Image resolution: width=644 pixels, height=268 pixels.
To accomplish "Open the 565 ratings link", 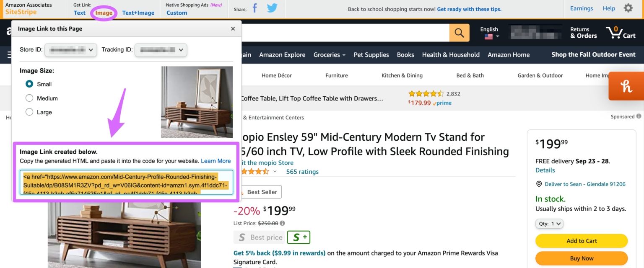I will pyautogui.click(x=302, y=171).
